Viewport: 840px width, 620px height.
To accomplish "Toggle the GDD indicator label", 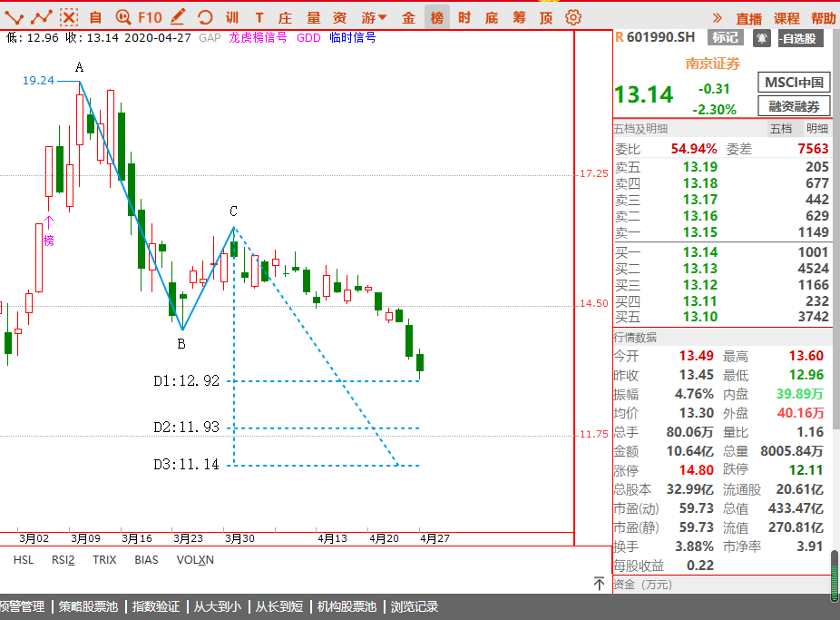I will (308, 38).
